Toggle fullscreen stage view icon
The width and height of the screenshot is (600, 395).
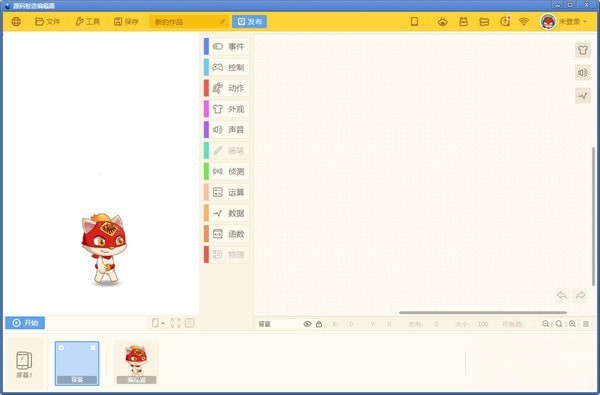pyautogui.click(x=176, y=323)
